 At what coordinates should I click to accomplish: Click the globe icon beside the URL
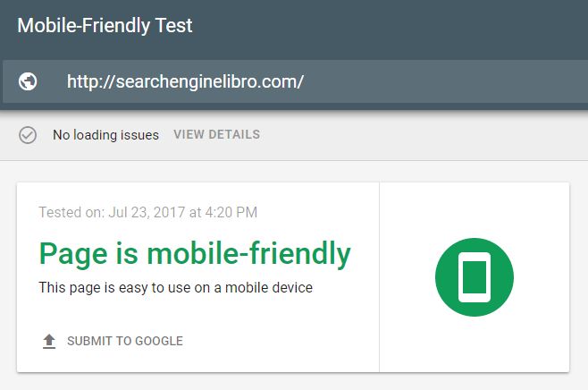point(28,81)
